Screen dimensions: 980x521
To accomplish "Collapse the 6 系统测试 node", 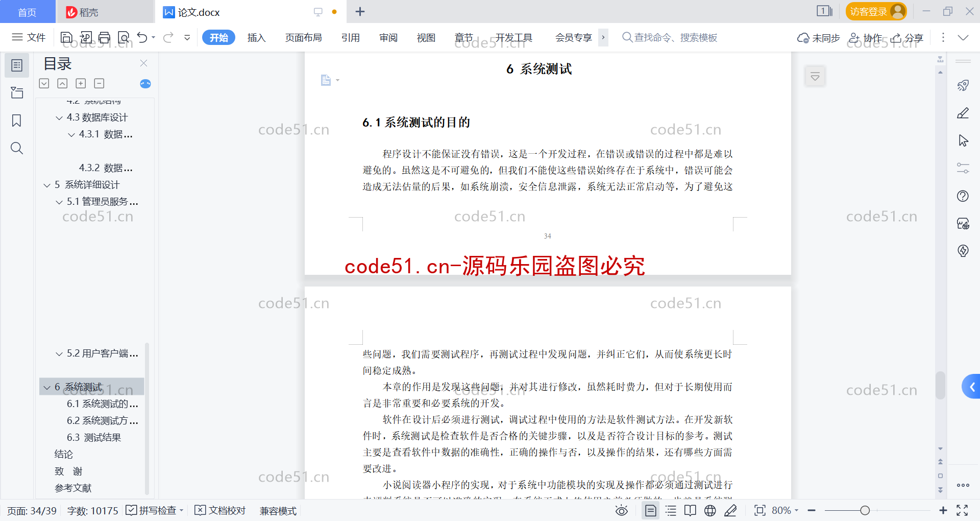I will point(47,388).
